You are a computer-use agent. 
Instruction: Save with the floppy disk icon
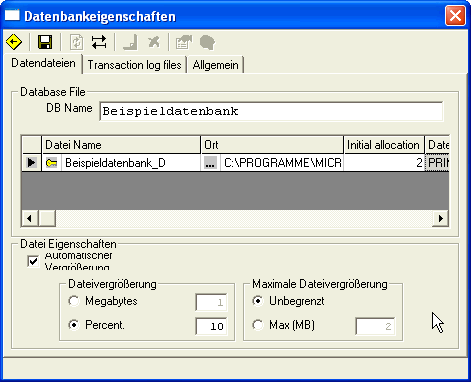(x=45, y=42)
